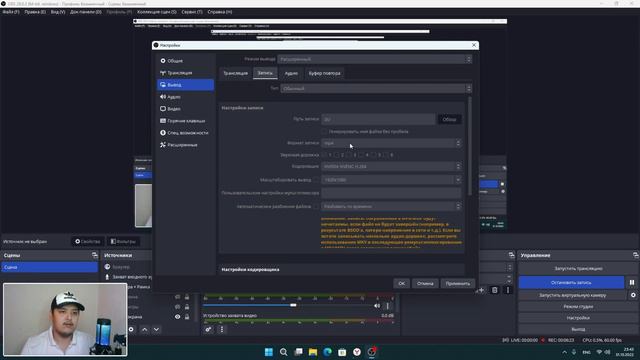Move selected source up arrow
Screen dimensions: 640x360
click(x=144, y=329)
